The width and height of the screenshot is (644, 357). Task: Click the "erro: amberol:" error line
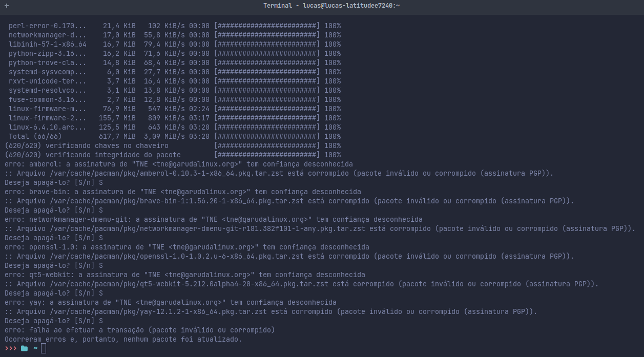coord(179,164)
